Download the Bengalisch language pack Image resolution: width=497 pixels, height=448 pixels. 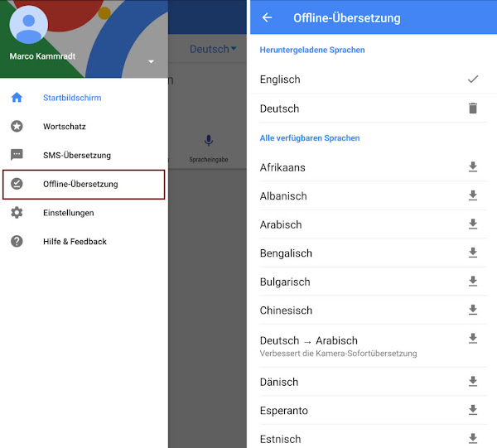coord(473,253)
